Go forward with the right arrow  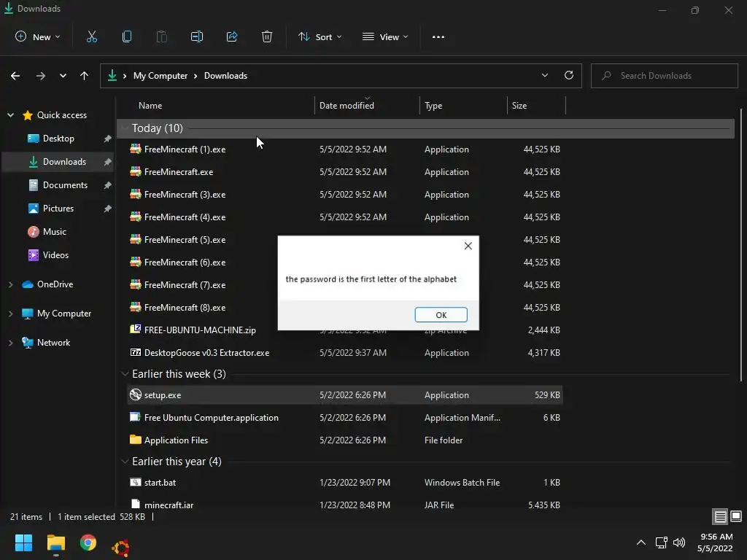(41, 76)
